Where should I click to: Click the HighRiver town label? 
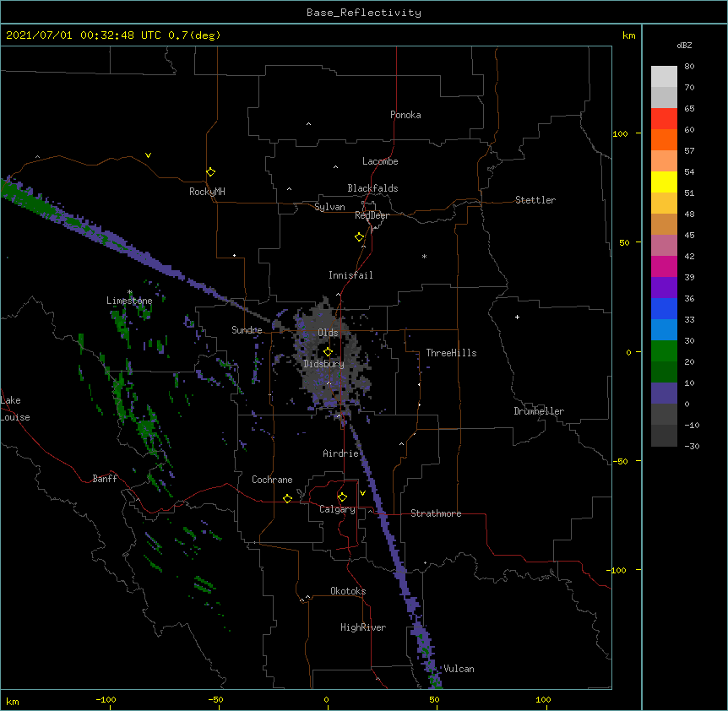click(x=363, y=627)
